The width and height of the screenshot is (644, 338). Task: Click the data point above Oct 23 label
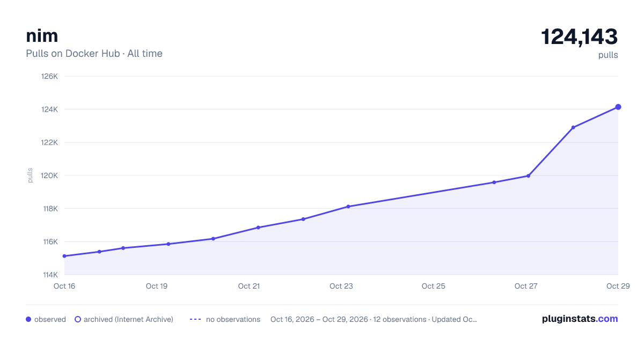click(x=348, y=207)
